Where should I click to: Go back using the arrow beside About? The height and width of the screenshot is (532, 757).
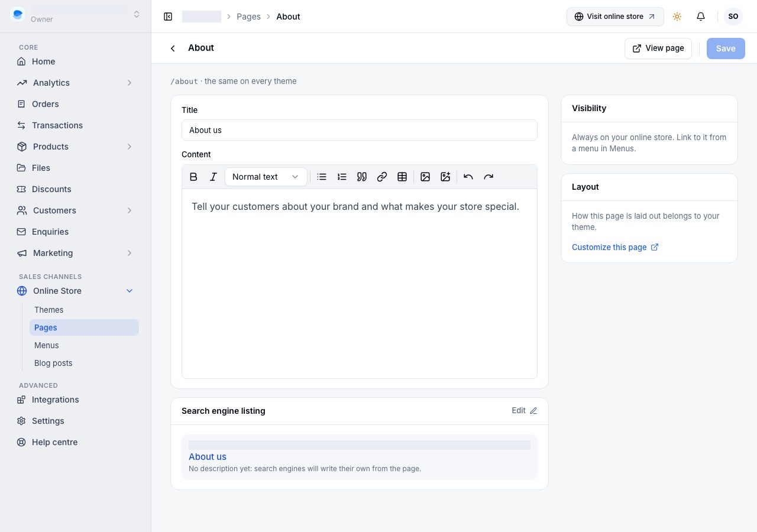click(173, 48)
